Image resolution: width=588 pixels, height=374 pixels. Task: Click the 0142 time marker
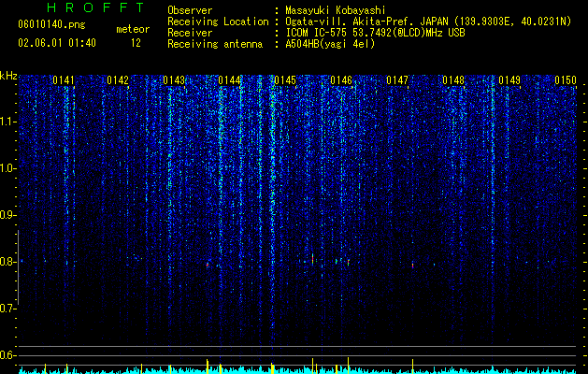click(x=118, y=80)
